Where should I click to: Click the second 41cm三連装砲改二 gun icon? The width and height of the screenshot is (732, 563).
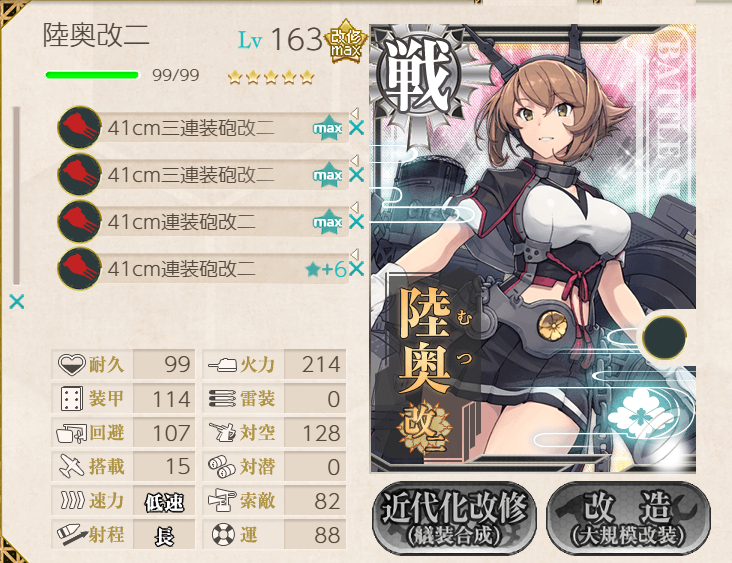[x=79, y=175]
